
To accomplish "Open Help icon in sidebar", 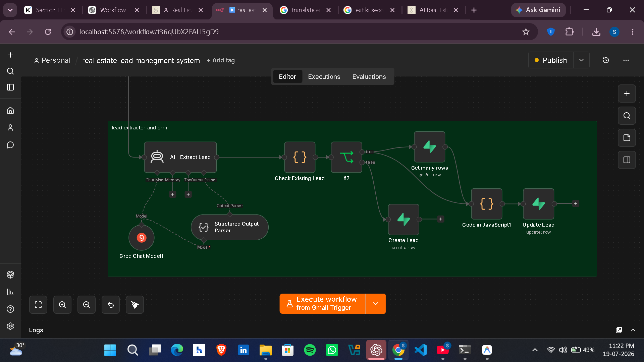I will [x=10, y=309].
